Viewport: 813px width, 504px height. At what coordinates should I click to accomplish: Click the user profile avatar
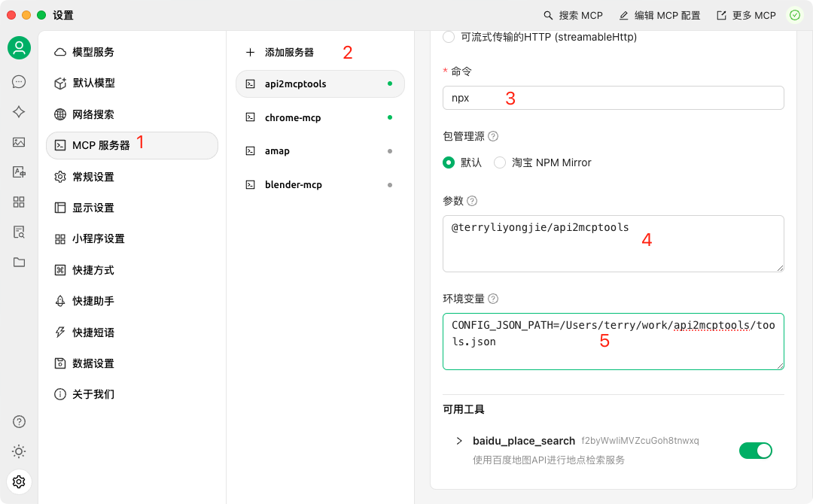pyautogui.click(x=19, y=47)
